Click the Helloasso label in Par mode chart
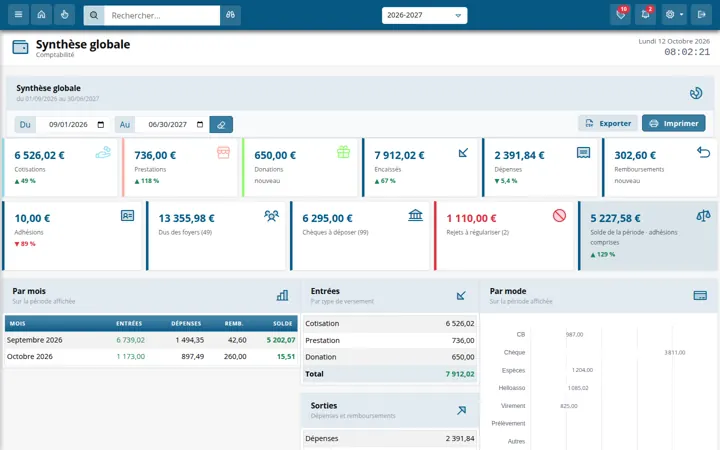Image resolution: width=720 pixels, height=450 pixels. [x=512, y=388]
